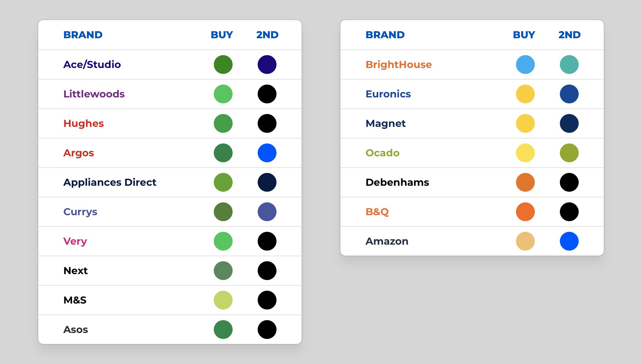Click the Next brand name

76,271
